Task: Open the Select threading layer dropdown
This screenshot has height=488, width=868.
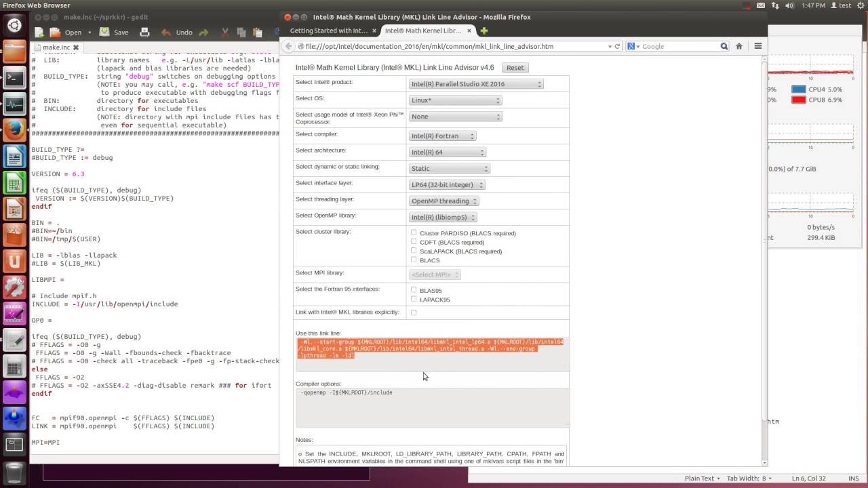Action: tap(444, 201)
